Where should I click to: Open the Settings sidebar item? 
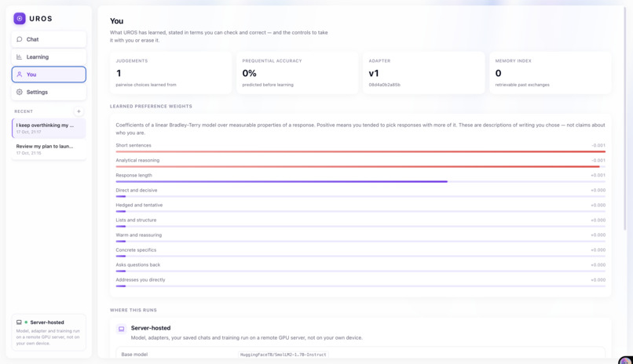(x=49, y=92)
